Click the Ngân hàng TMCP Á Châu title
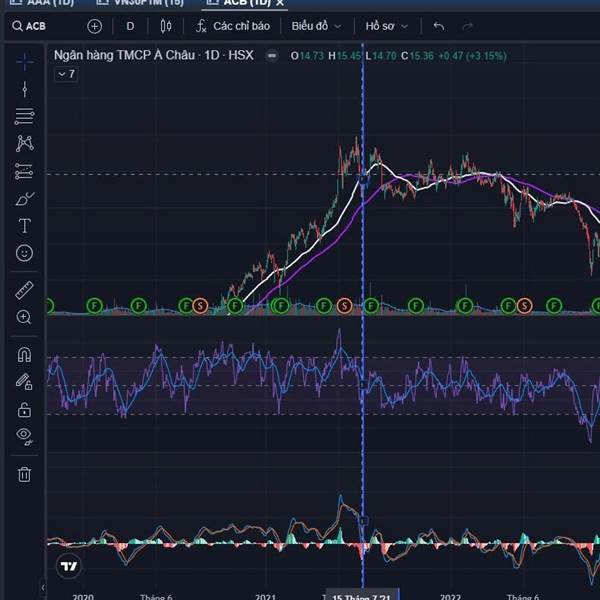600x600 pixels. pos(124,55)
